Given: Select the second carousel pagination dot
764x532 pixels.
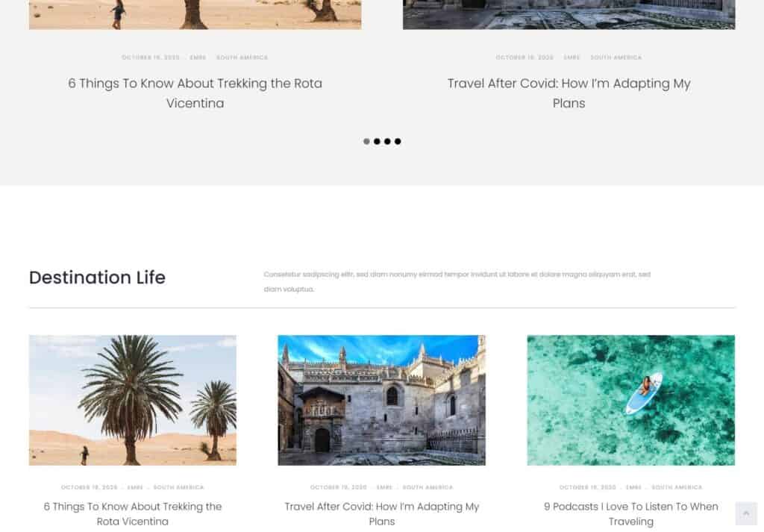Looking at the screenshot, I should tap(377, 141).
